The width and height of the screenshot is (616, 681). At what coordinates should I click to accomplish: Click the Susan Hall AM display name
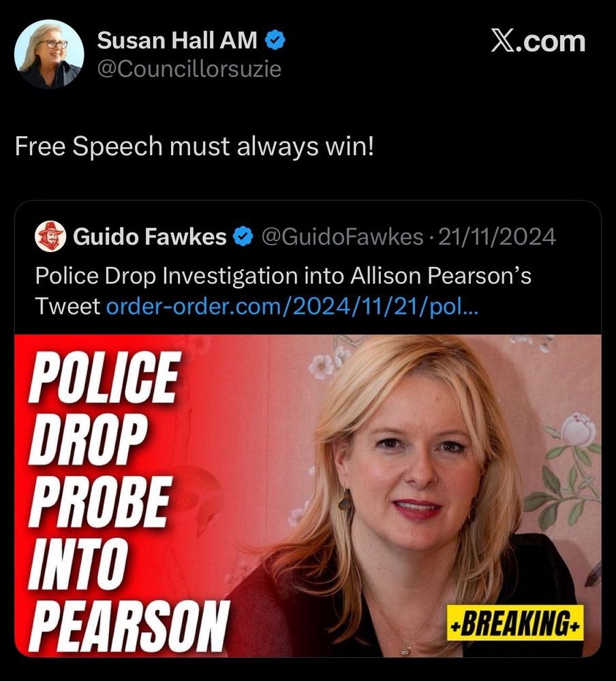click(177, 40)
